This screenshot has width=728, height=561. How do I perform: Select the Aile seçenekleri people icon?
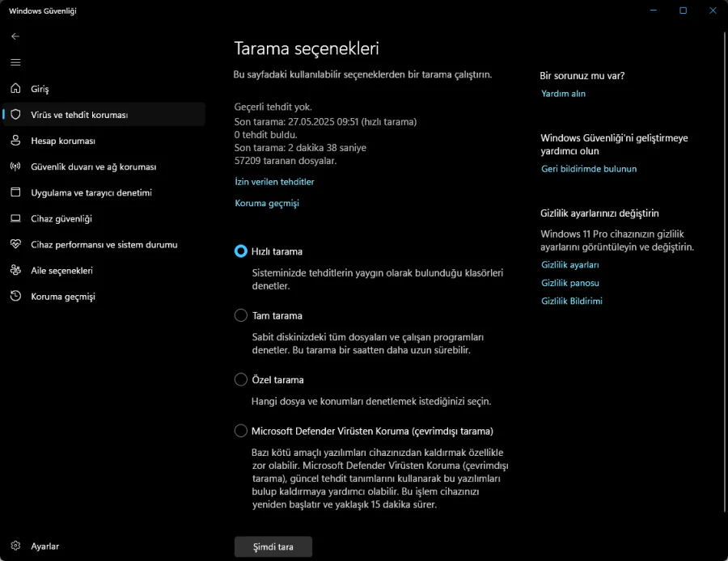click(x=15, y=270)
